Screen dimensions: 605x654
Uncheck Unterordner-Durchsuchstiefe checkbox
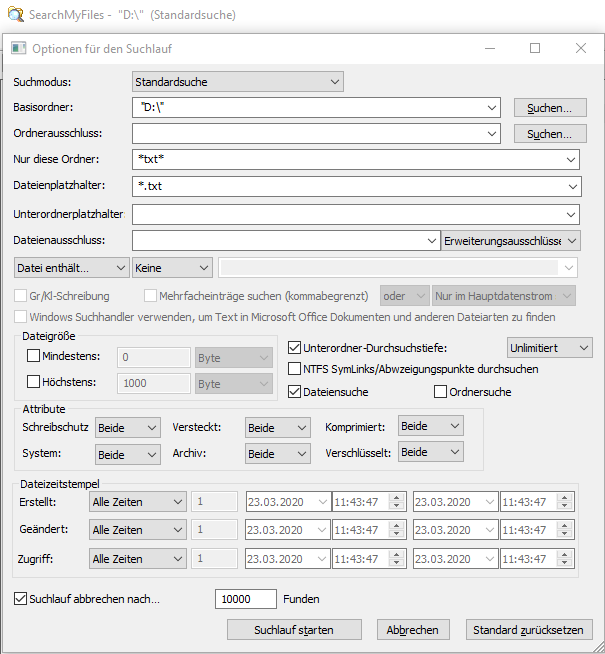[294, 347]
